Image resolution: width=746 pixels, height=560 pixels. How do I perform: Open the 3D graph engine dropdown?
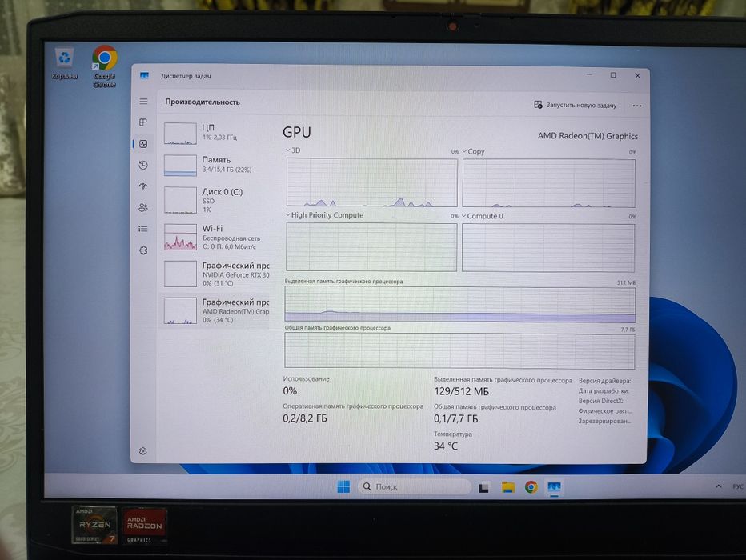tap(293, 150)
